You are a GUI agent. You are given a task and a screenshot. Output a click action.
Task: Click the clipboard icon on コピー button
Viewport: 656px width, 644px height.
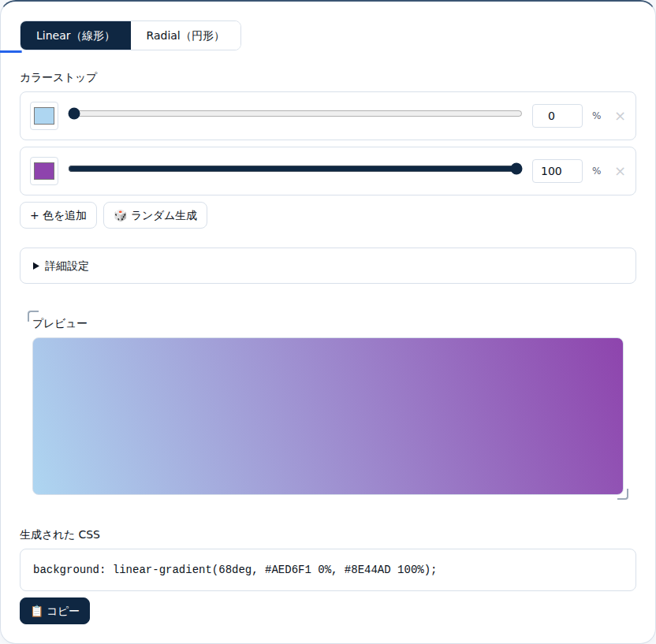(37, 612)
